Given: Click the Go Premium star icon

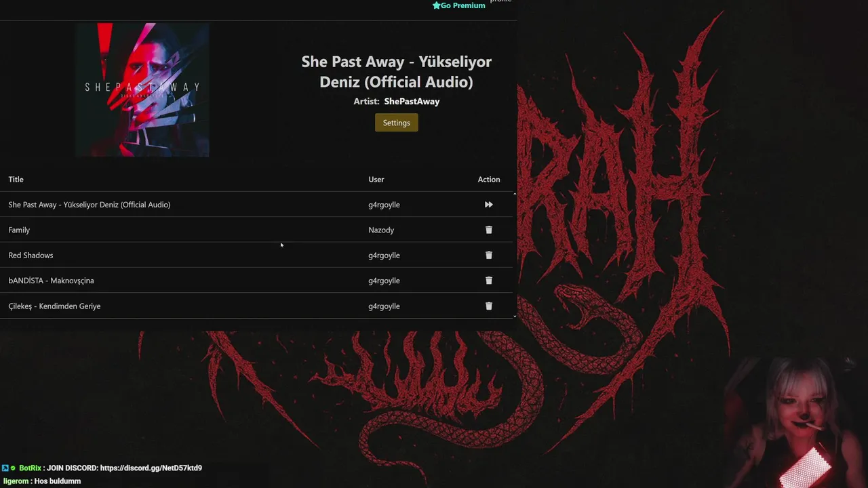Looking at the screenshot, I should [437, 5].
